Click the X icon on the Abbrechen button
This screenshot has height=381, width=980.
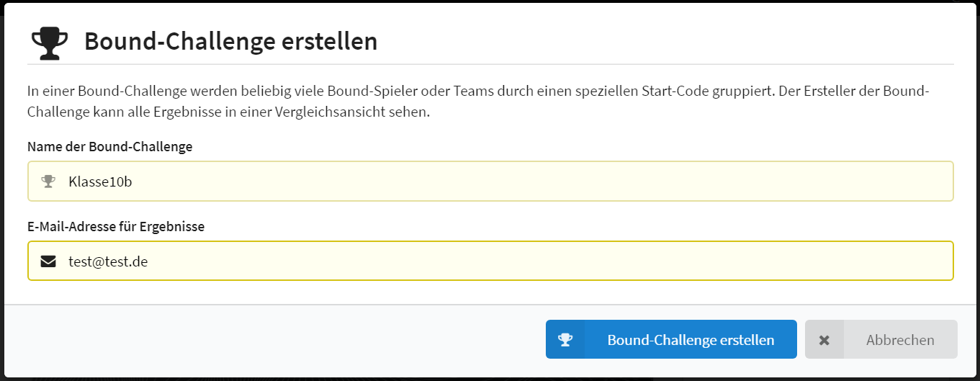(824, 340)
